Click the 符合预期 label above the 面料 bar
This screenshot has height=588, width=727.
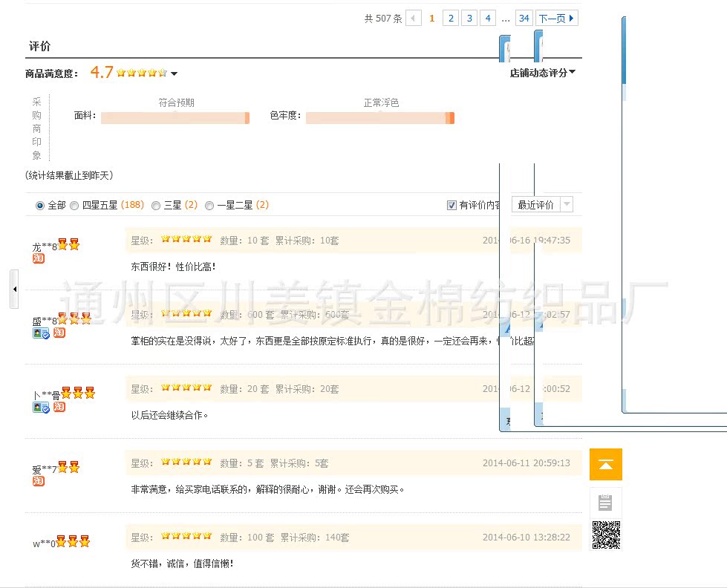pyautogui.click(x=176, y=102)
